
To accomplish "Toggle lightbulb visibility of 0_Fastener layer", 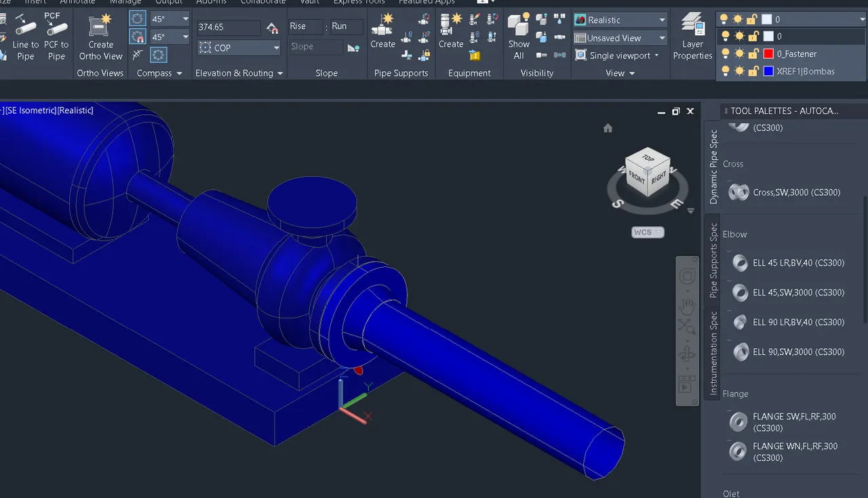I will coord(726,54).
